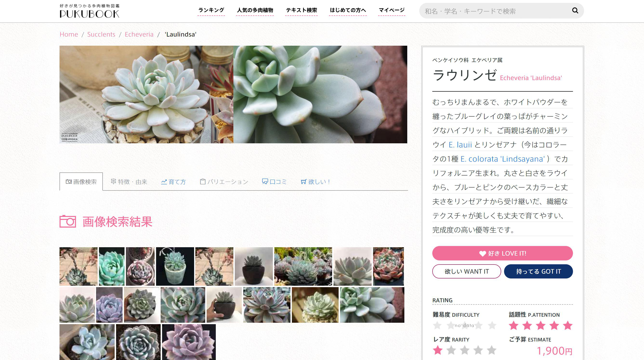
Task: Switch to the 口コミ tab
Action: tap(274, 182)
